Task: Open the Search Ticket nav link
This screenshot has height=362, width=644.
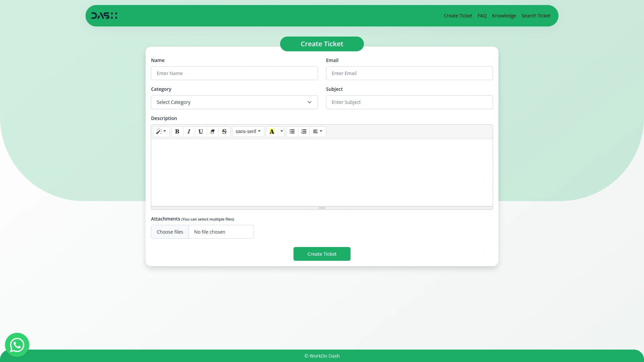Action: (536, 16)
